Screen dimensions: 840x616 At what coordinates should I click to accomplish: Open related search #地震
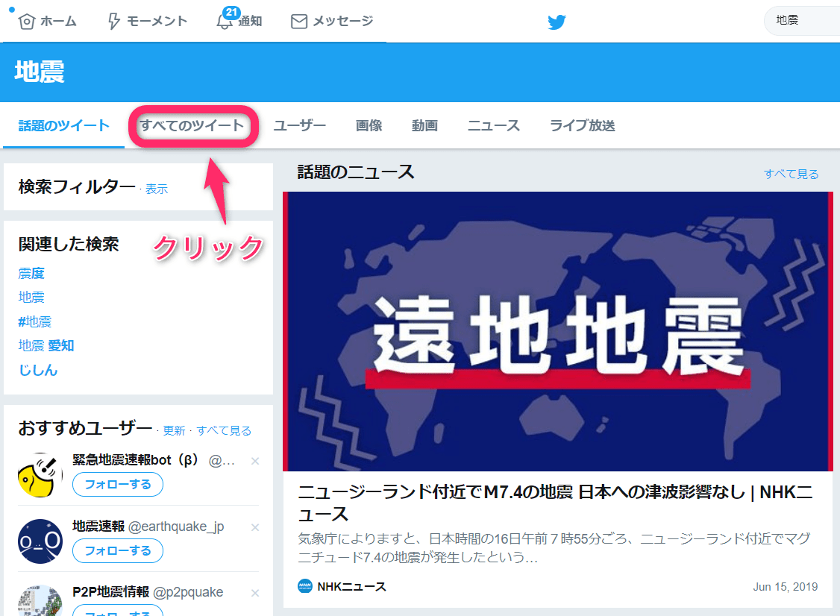(x=35, y=321)
